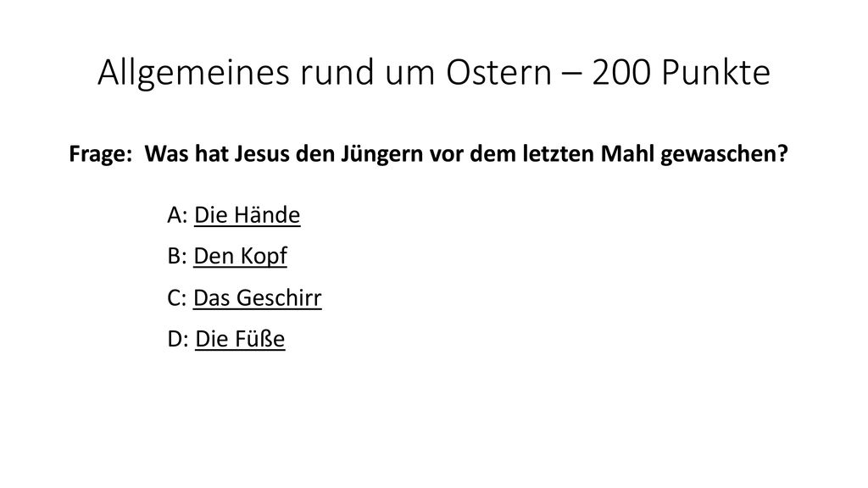The height and width of the screenshot is (488, 868).
Task: Click the word Ostern in the heading
Action: [499, 73]
